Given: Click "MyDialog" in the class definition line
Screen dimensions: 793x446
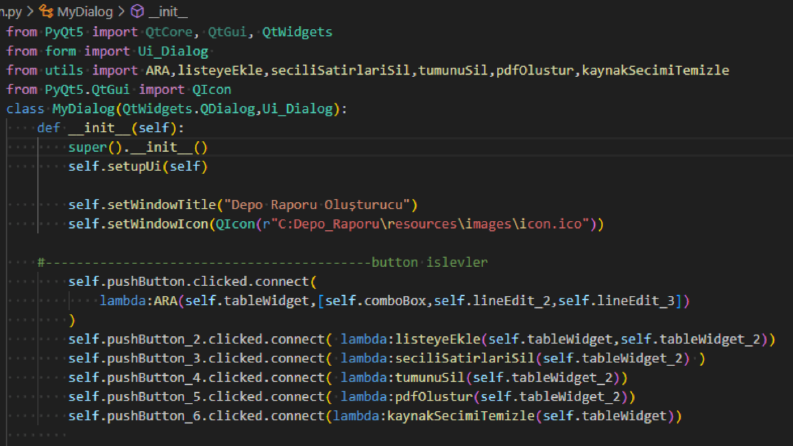Looking at the screenshot, I should pyautogui.click(x=83, y=109).
